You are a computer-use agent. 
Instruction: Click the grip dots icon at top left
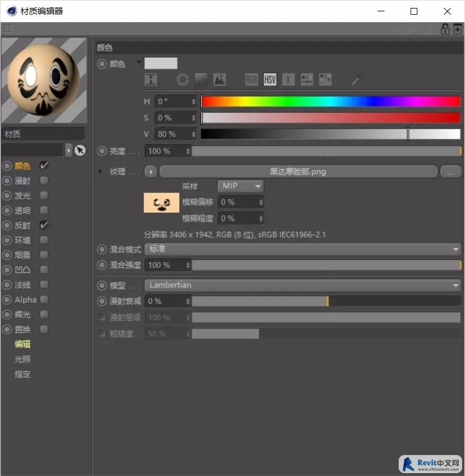coord(8,28)
